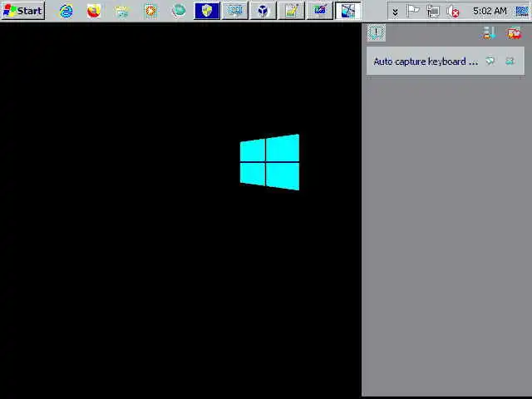The height and width of the screenshot is (399, 532).
Task: Click the red notification panel icon
Action: (514, 33)
